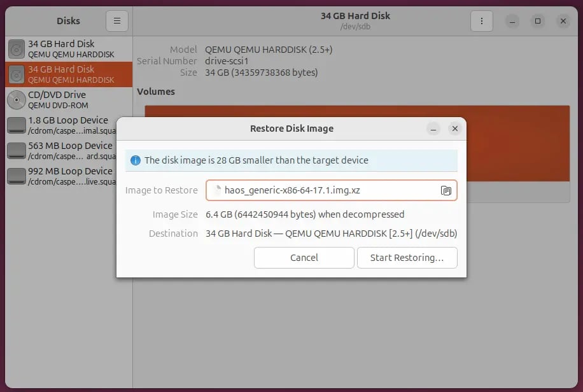Click the "28 GB smaller" info banner text
The height and width of the screenshot is (392, 583).
click(x=256, y=160)
